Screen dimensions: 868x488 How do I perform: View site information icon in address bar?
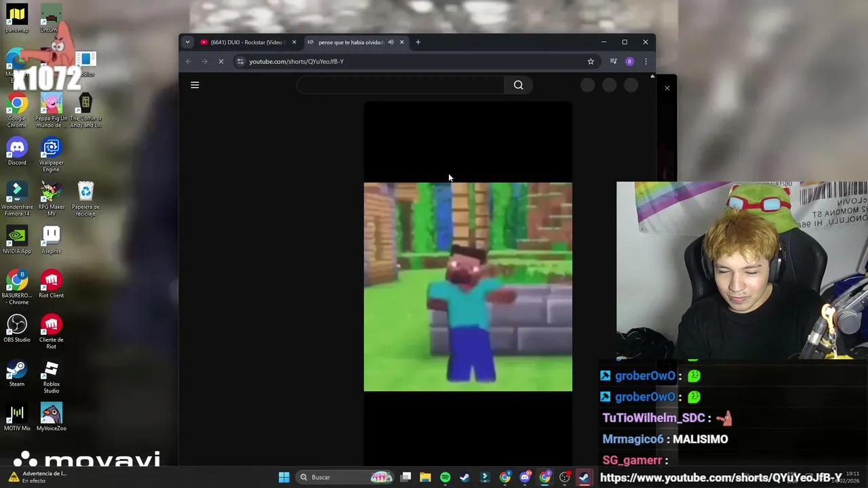pos(240,62)
